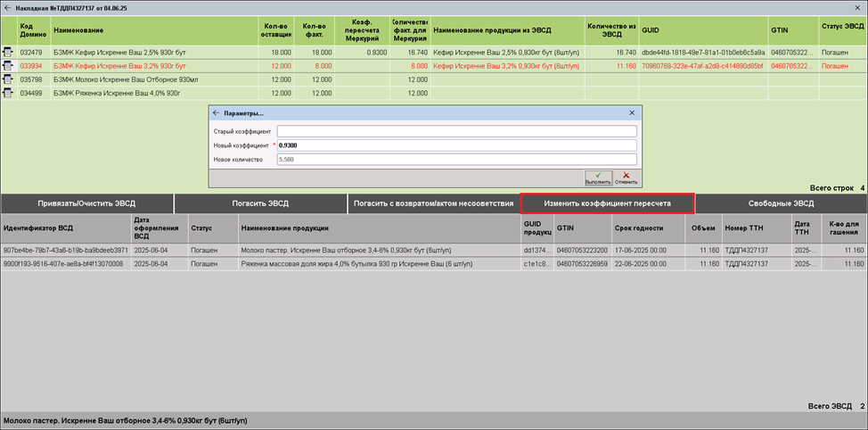Click К-во для гашения header
Viewport: 868px width, 430px height.
pyautogui.click(x=844, y=227)
